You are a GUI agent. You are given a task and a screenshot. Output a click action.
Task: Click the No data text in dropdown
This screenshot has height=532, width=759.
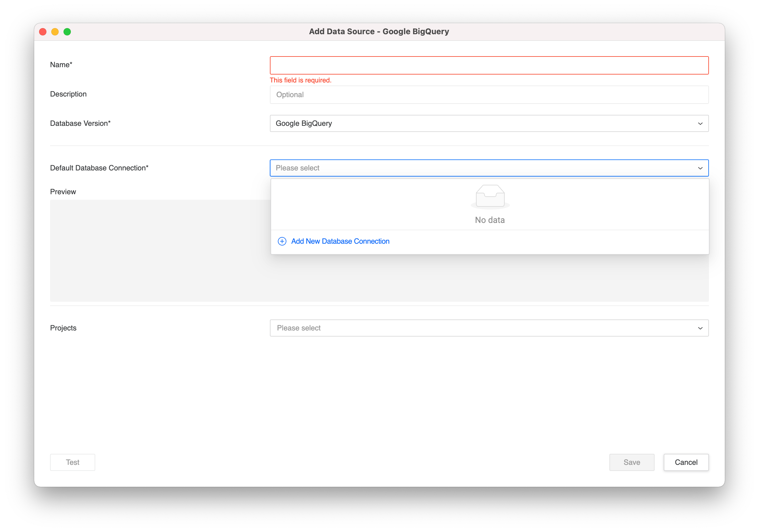click(x=490, y=220)
